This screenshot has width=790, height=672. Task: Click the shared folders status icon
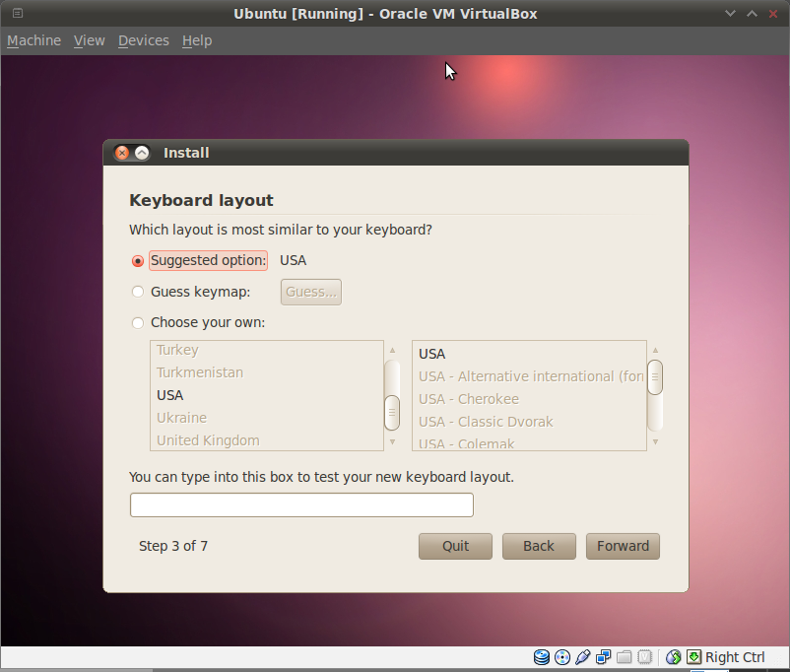tap(624, 657)
